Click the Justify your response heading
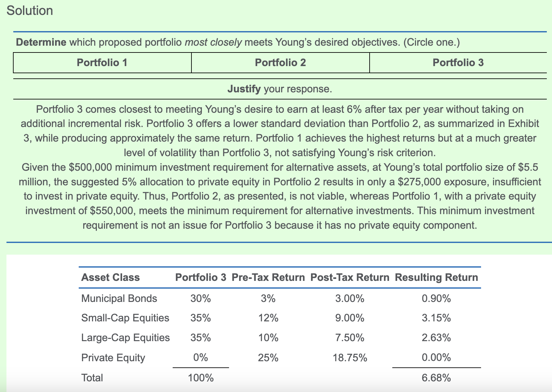 (280, 89)
